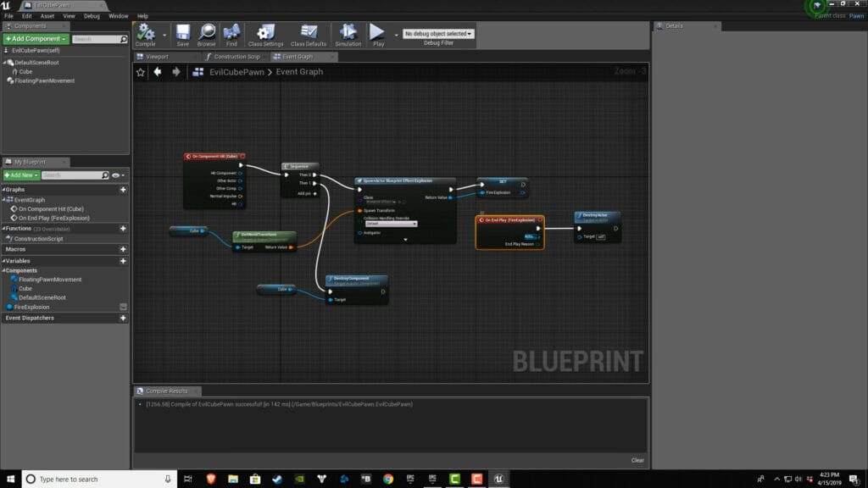Save the blueprint with the Save icon

pyautogui.click(x=184, y=34)
